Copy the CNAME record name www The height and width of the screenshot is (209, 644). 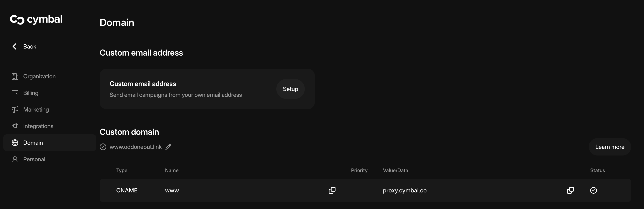point(332,190)
